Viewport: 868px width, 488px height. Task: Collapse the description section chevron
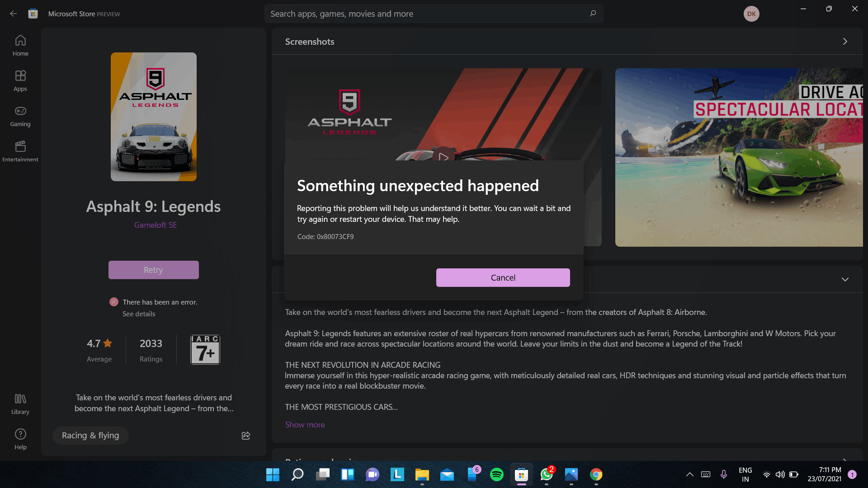845,279
